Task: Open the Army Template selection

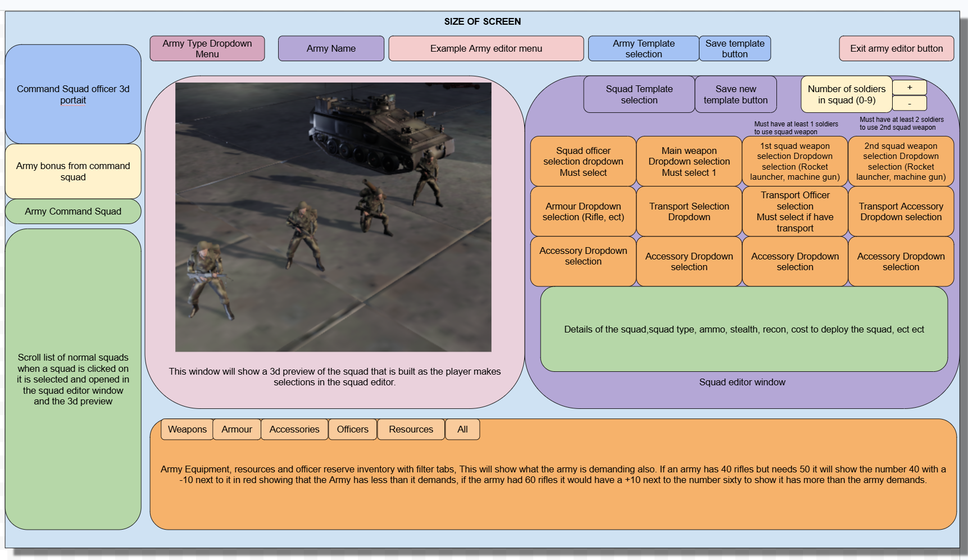Action: coord(643,48)
